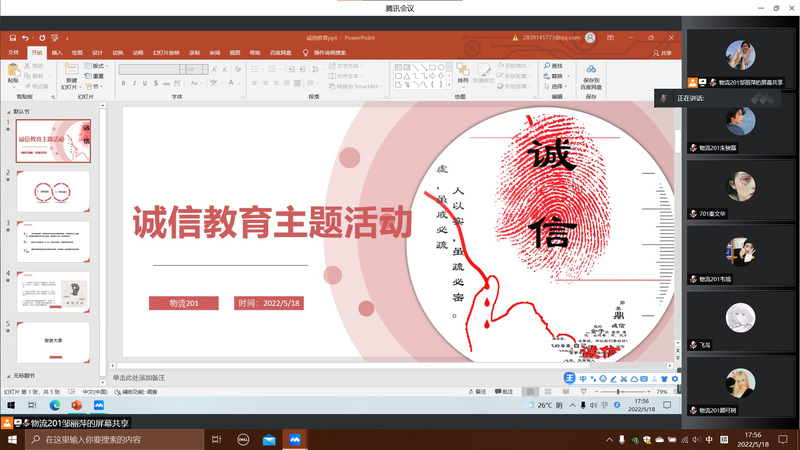Open the Insert ribbon tab

(57, 52)
